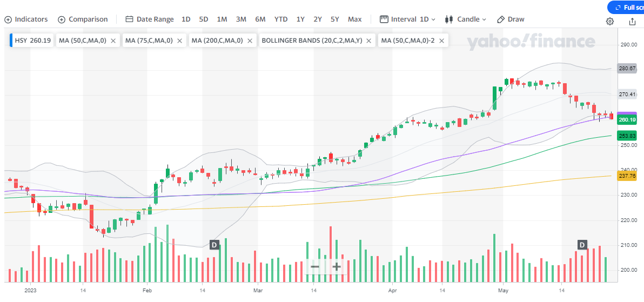Add a Comparison symbol
This screenshot has height=302, width=644.
83,19
